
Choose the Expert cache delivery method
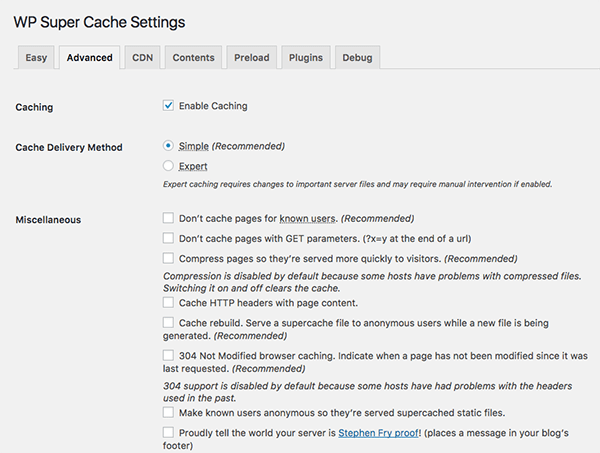168,166
